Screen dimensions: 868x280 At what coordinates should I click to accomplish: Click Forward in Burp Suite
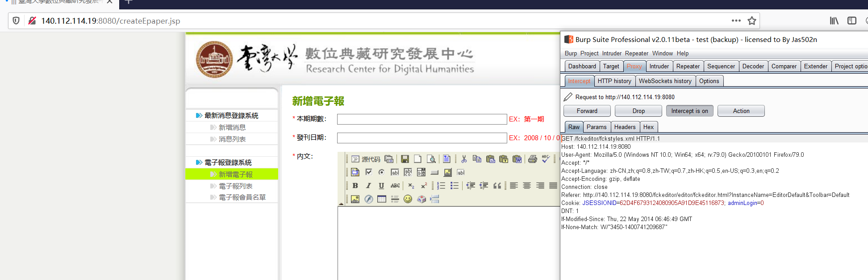(x=587, y=111)
